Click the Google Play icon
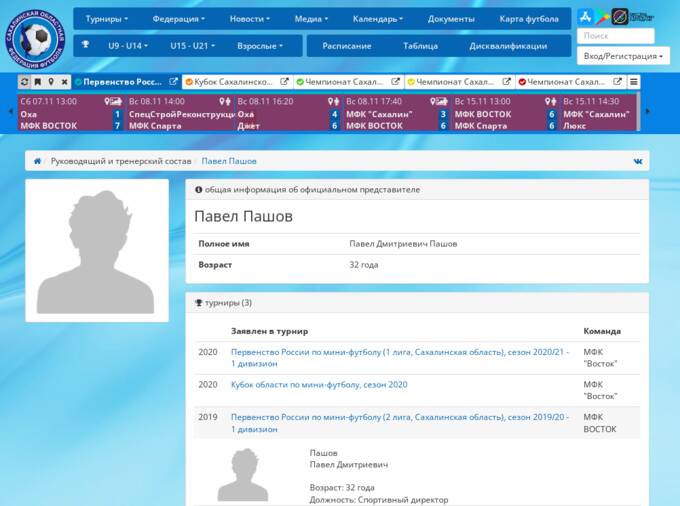Viewport: 680px width, 506px height. click(603, 17)
